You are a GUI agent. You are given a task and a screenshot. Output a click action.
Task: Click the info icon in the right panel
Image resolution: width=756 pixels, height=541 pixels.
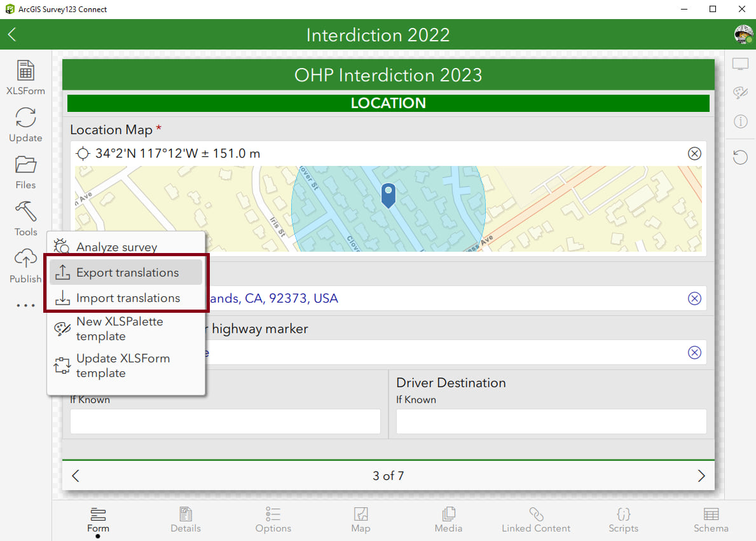pyautogui.click(x=740, y=121)
